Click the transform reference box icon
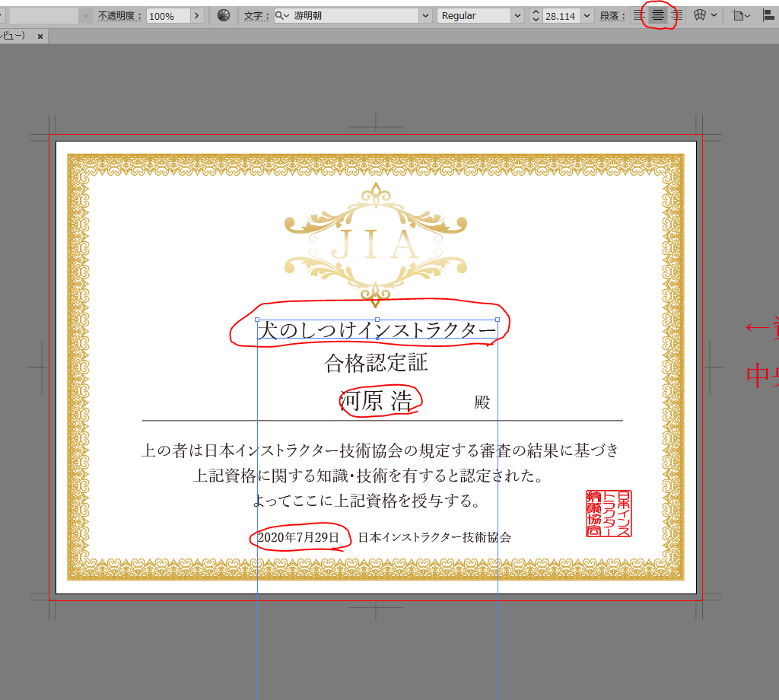 point(737,15)
